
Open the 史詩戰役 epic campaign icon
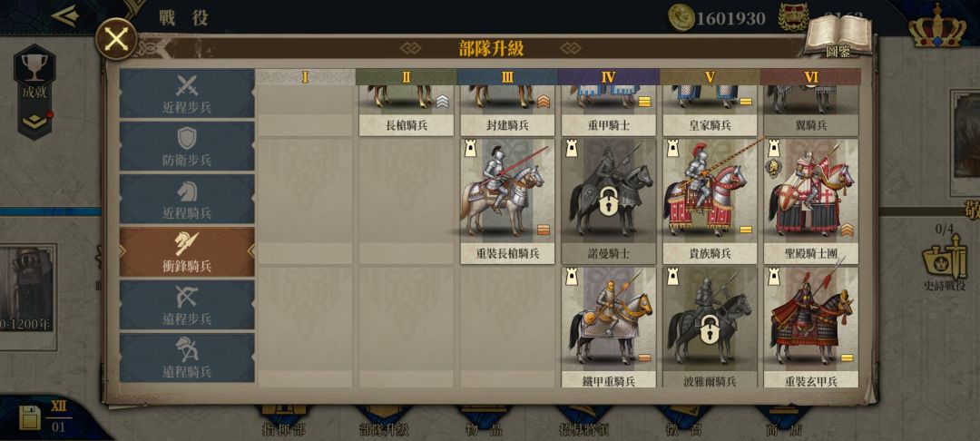click(945, 264)
